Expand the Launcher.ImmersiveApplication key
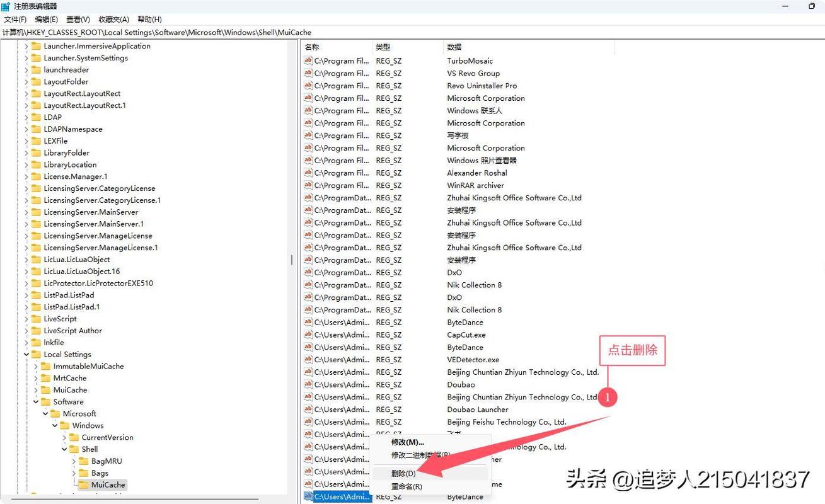 point(26,46)
